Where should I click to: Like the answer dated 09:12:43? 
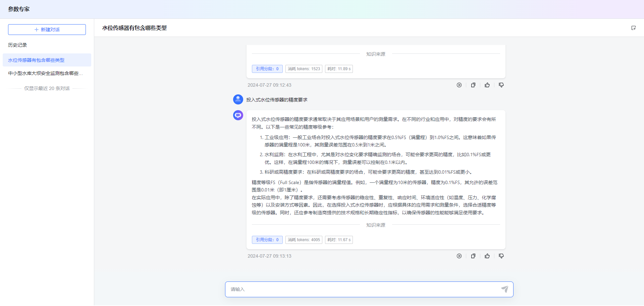[487, 85]
